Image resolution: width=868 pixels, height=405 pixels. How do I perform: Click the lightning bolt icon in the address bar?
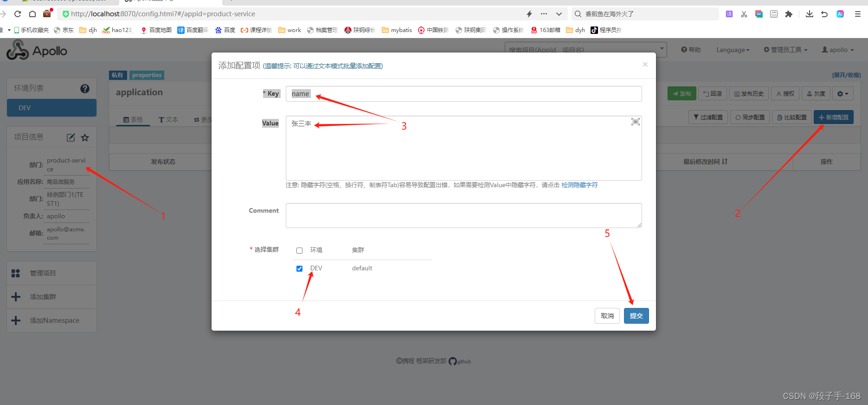pyautogui.click(x=529, y=14)
